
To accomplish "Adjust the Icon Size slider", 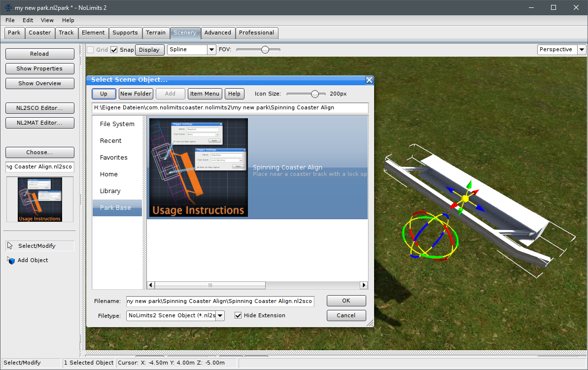I will point(315,94).
